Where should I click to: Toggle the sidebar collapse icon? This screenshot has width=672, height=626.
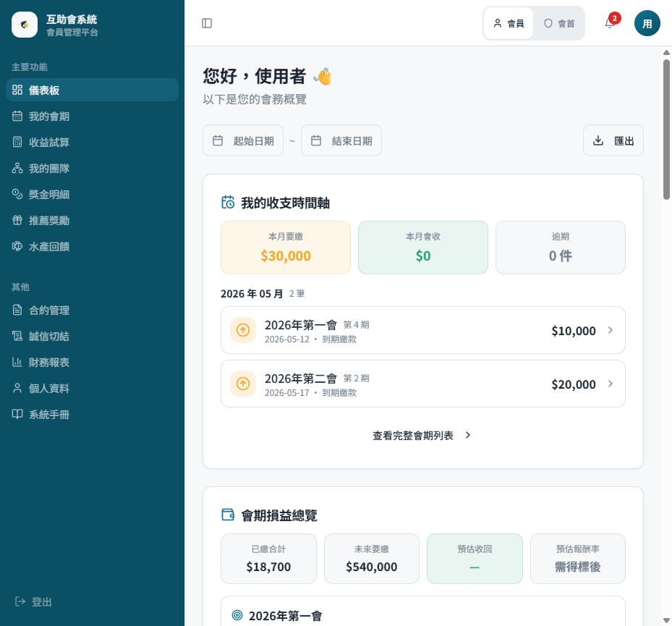pos(207,23)
